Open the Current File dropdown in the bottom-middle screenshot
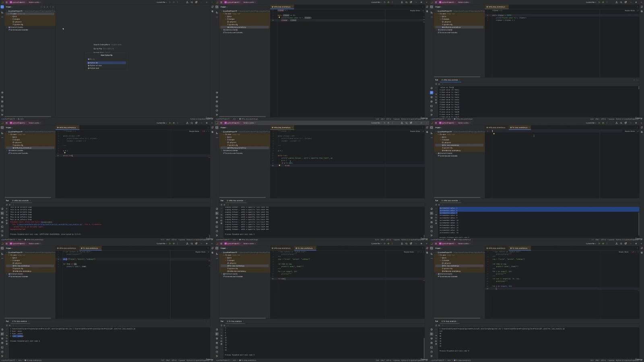644x362 pixels. click(x=376, y=244)
